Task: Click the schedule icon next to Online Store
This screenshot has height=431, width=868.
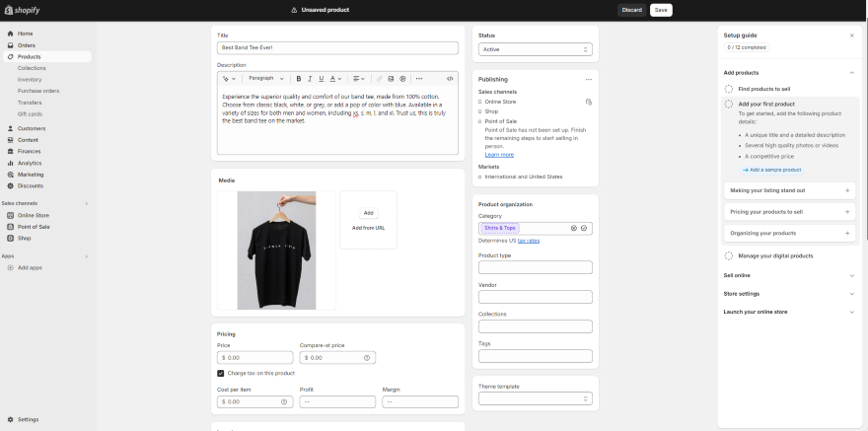Action: tap(589, 102)
